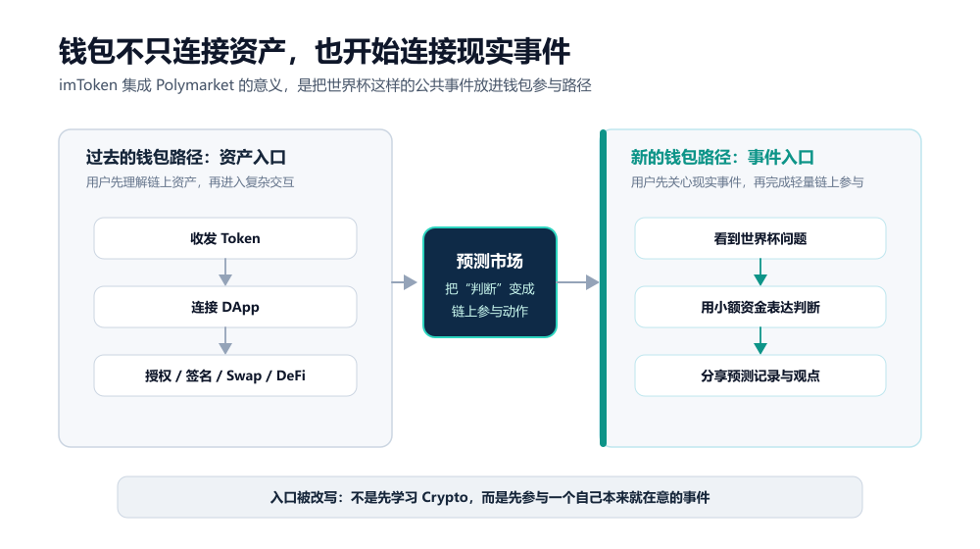Click the green arrow below '用小额资金表达判断'
The height and width of the screenshot is (549, 980).
760,341
